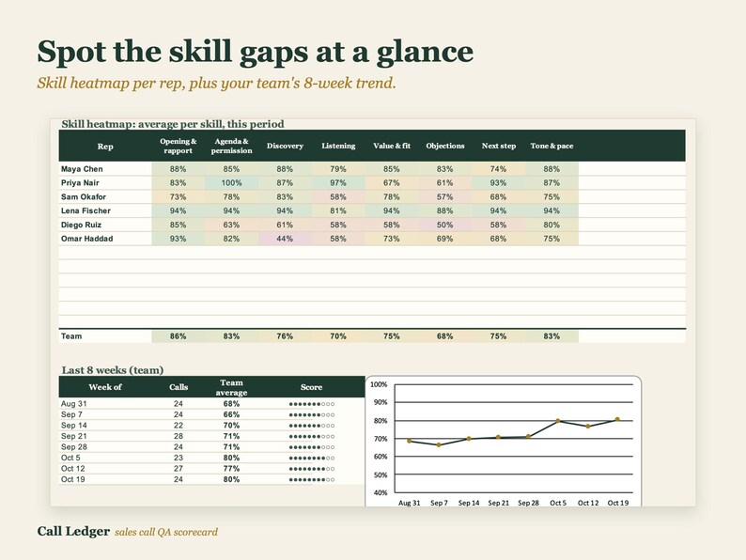Click the Skill heatmap section title

(x=173, y=124)
